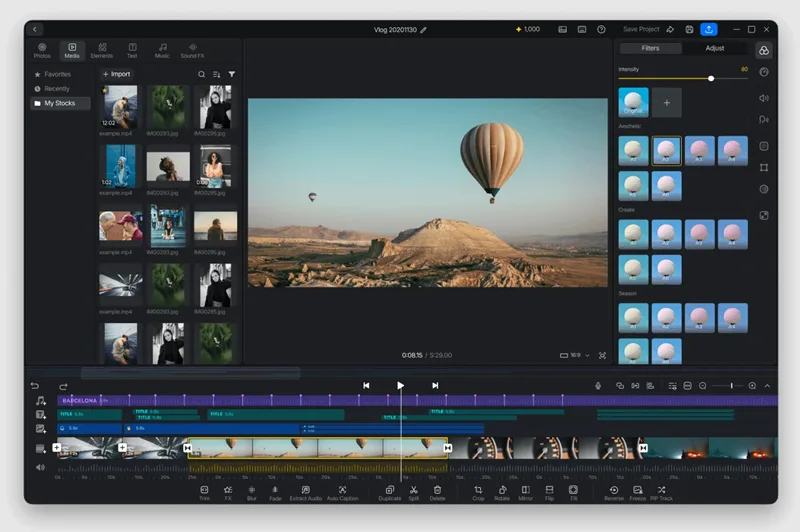The image size is (800, 532).
Task: Open the audio volume side panel icon
Action: tap(764, 98)
